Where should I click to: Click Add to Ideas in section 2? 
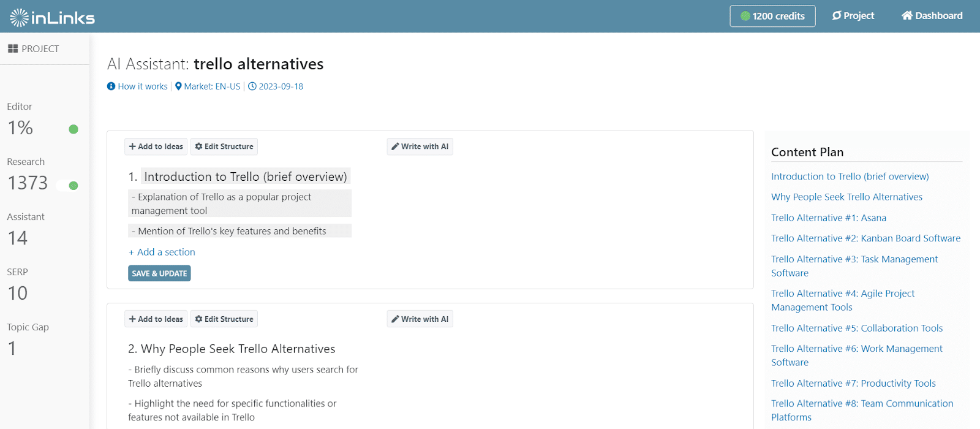[156, 319]
